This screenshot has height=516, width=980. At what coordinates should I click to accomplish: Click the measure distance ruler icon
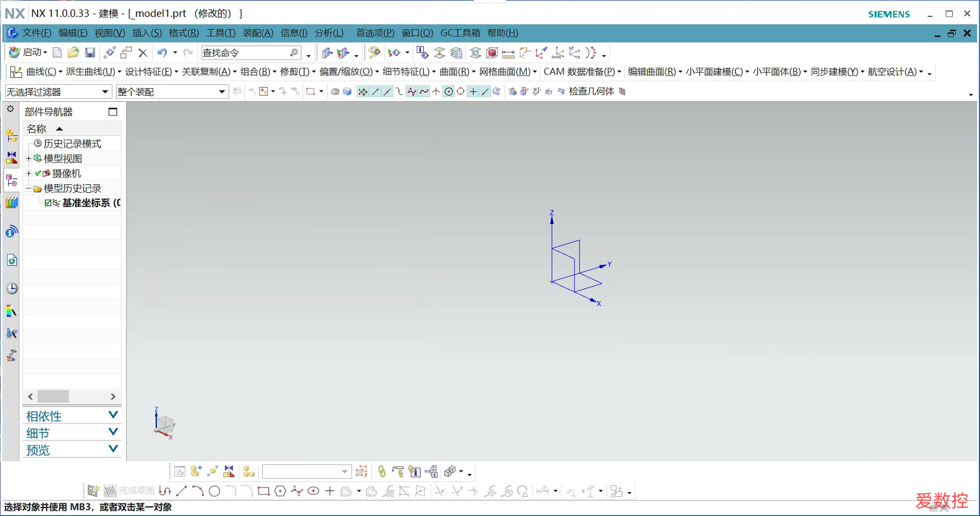(508, 53)
